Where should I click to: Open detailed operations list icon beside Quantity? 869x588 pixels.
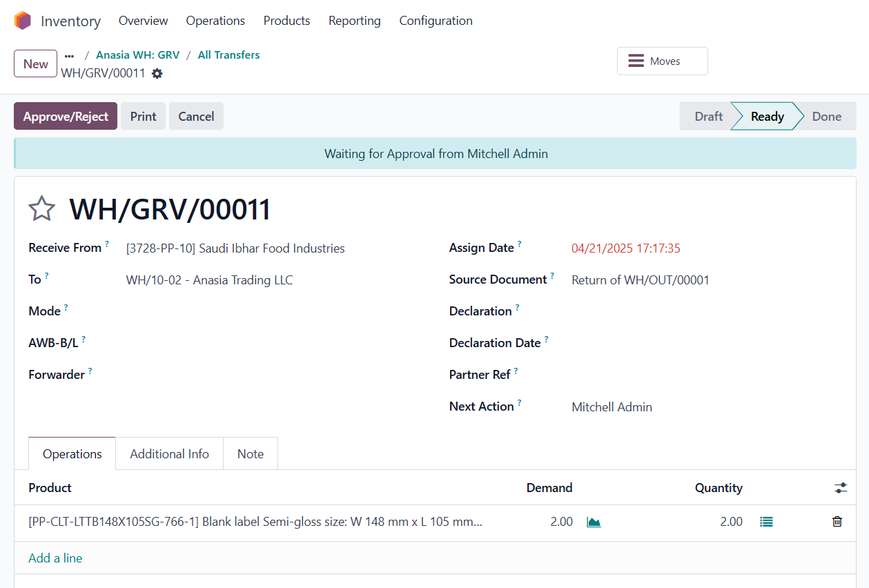click(766, 522)
